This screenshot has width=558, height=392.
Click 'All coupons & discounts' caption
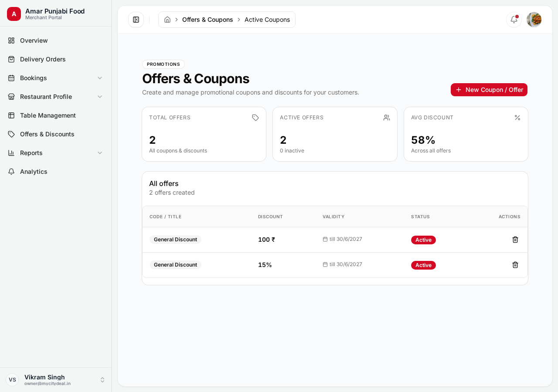point(178,151)
